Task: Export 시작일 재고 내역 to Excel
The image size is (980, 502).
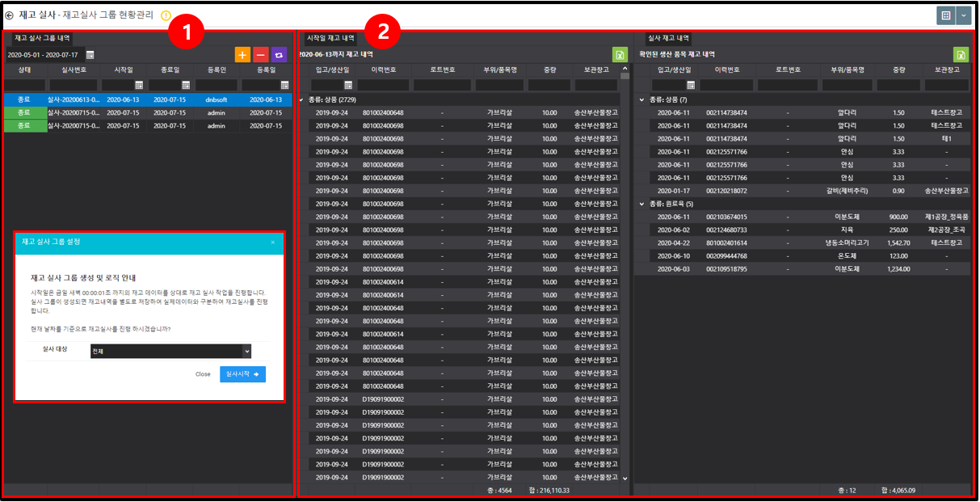Action: click(619, 54)
